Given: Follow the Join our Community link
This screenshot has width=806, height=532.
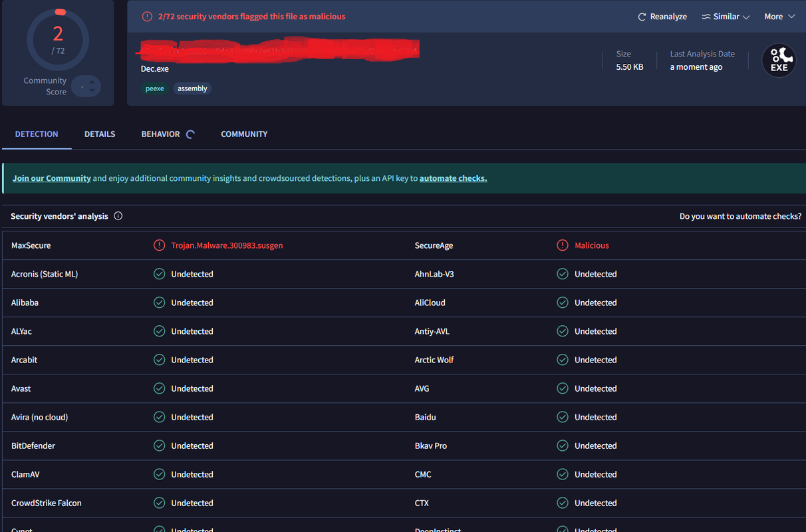Looking at the screenshot, I should (52, 178).
